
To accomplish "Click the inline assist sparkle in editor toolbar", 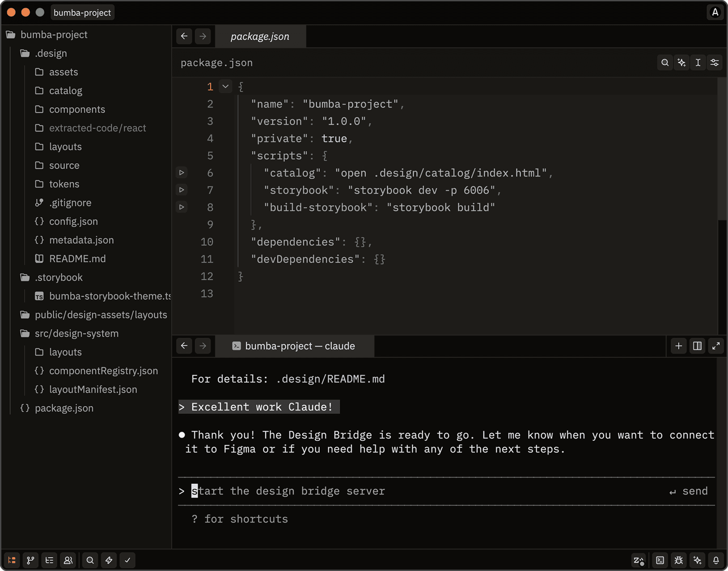I will (x=681, y=63).
